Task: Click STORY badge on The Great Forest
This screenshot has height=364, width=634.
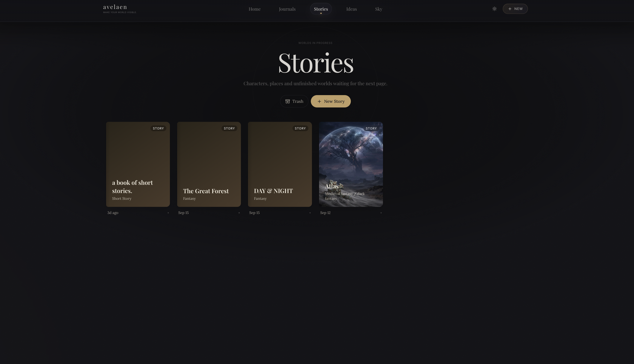Action: (229, 128)
